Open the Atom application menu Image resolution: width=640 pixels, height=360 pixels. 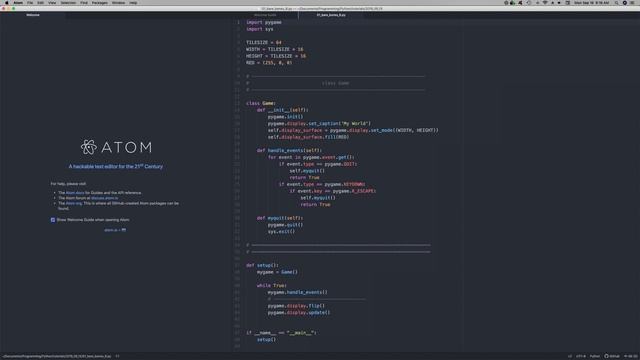(x=18, y=3)
